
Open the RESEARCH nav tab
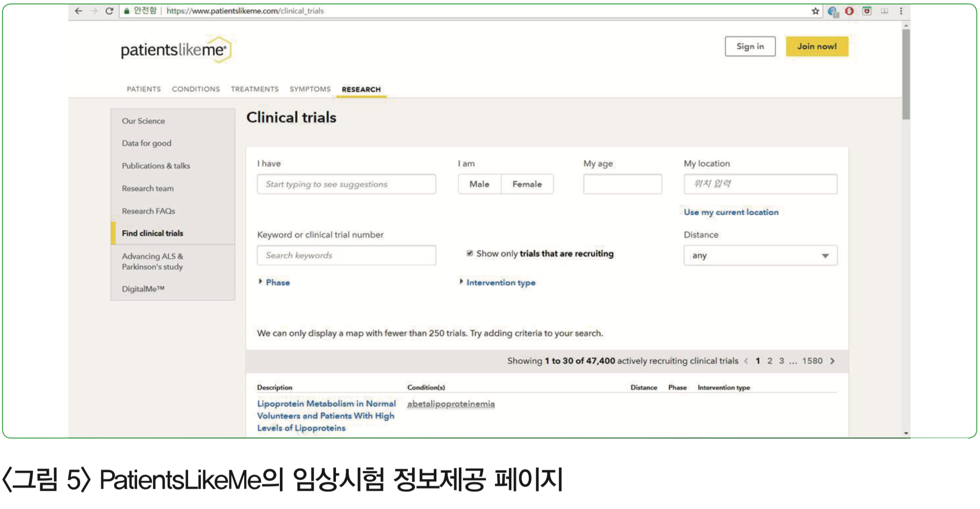pyautogui.click(x=361, y=90)
